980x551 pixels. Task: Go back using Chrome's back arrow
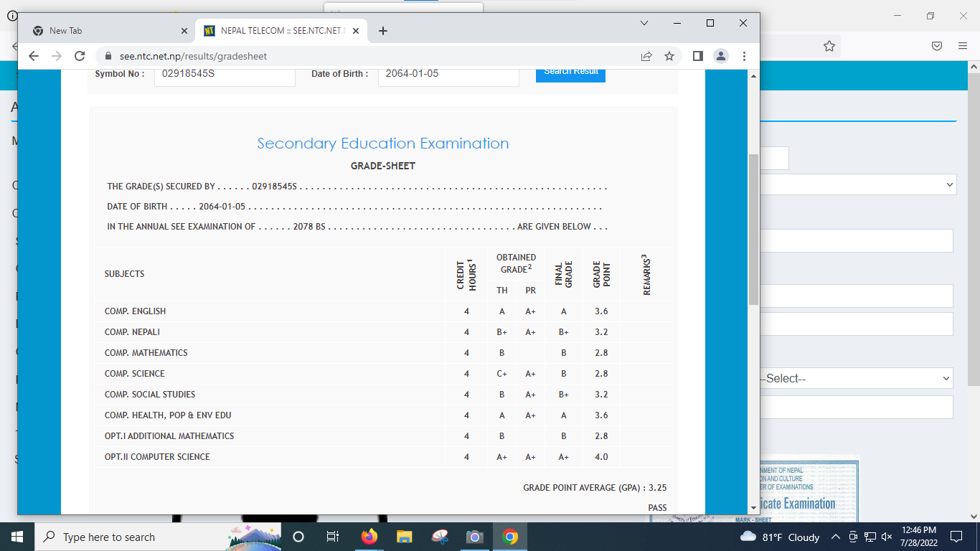[x=33, y=56]
